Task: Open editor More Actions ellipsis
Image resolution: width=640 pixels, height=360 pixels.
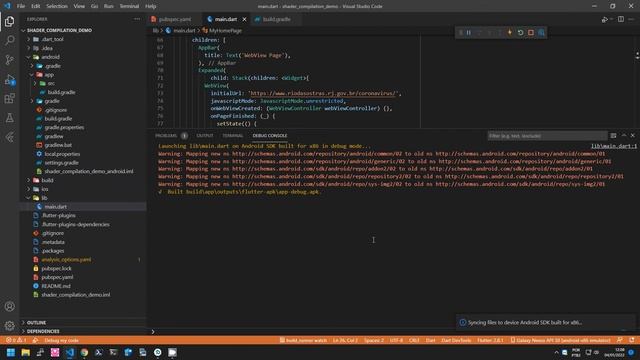Action: coord(631,19)
